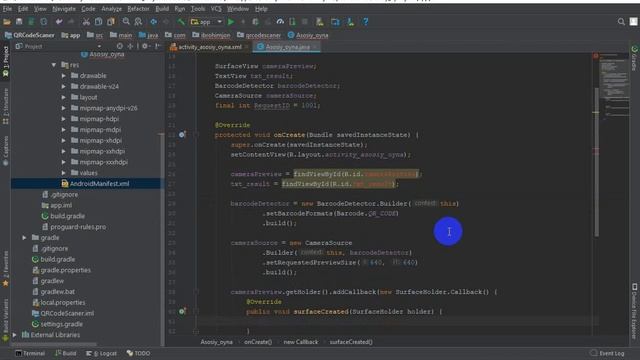
Task: Open the Terminal tool window
Action: click(x=30, y=353)
